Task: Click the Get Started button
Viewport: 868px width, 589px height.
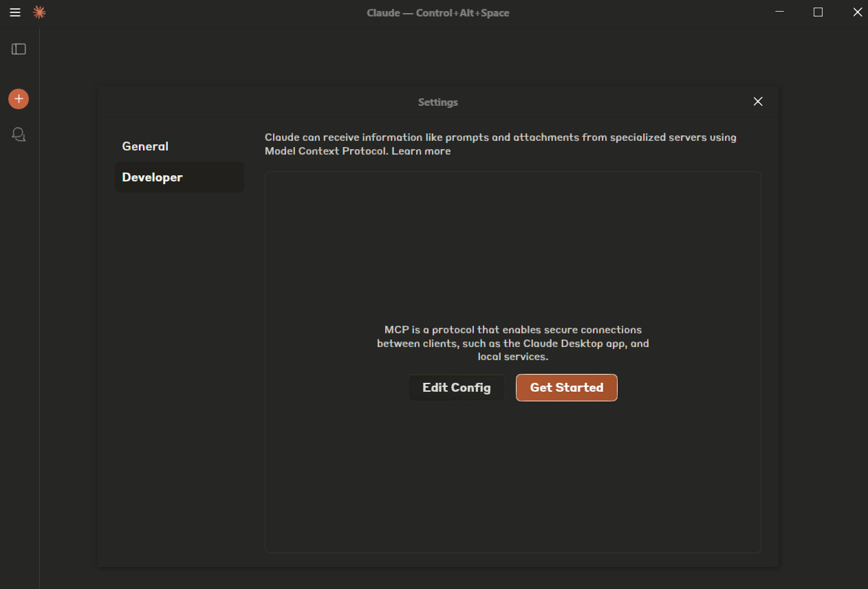Action: pyautogui.click(x=566, y=388)
